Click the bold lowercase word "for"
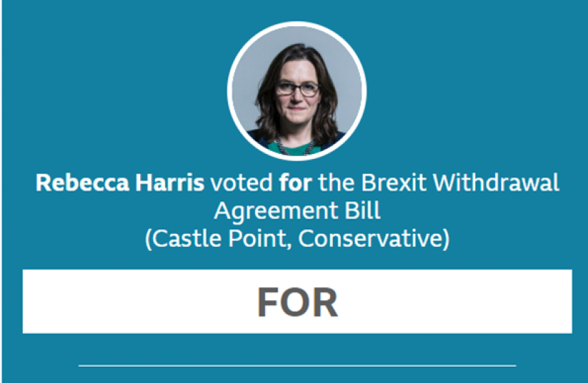 pyautogui.click(x=295, y=183)
